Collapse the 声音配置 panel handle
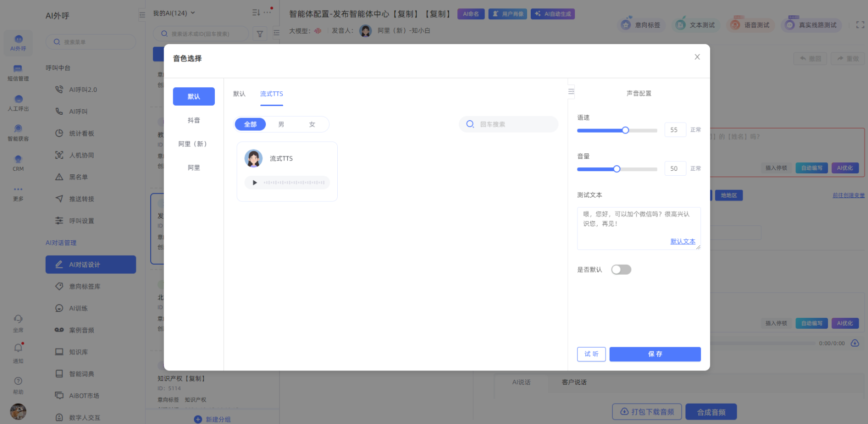 pos(571,91)
